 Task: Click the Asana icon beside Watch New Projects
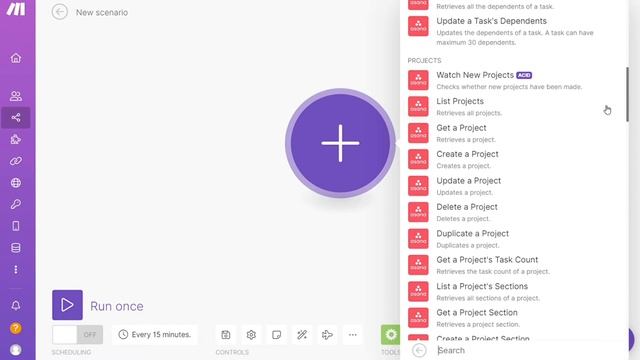click(x=418, y=80)
